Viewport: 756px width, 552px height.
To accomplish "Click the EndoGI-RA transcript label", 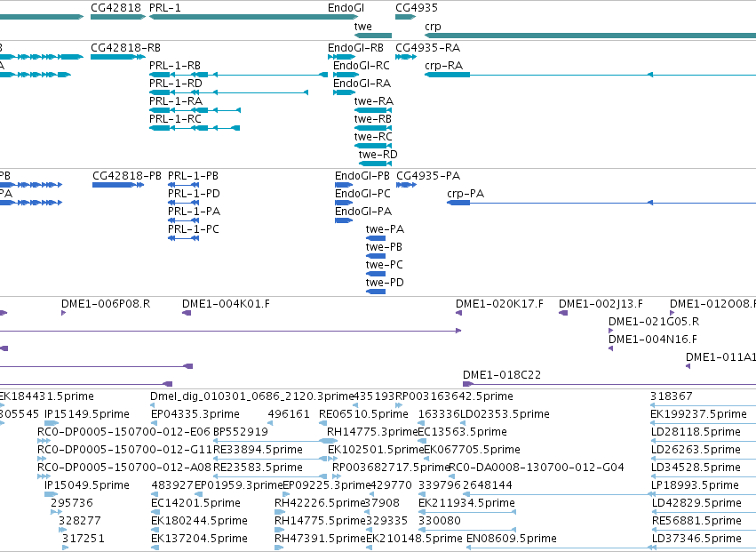I will point(362,84).
